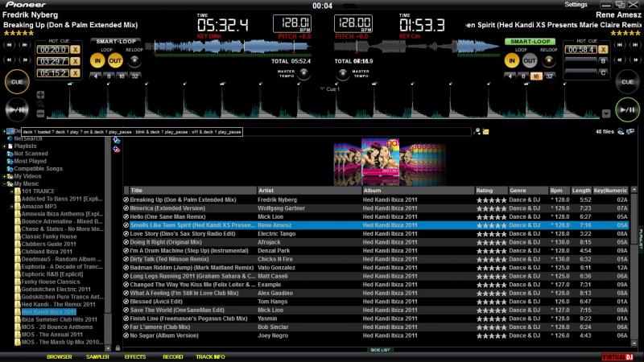This screenshot has width=644, height=362.
Task: Expand the Playlists tree node
Action: (x=5, y=146)
